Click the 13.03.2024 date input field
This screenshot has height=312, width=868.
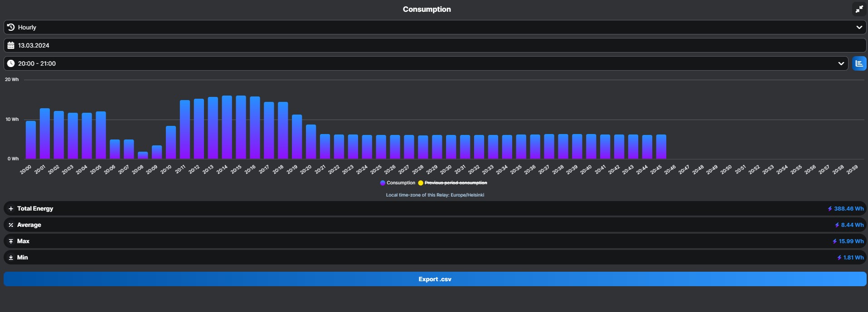click(x=435, y=45)
